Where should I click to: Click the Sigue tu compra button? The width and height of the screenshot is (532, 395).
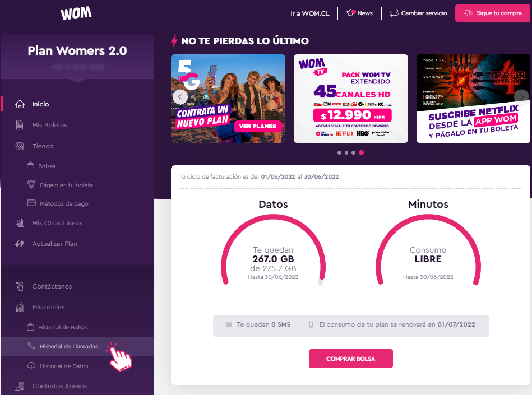(492, 13)
